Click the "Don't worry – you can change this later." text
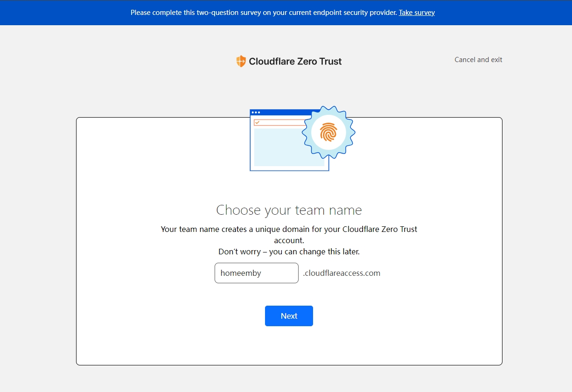Viewport: 572px width, 392px height. tap(289, 252)
